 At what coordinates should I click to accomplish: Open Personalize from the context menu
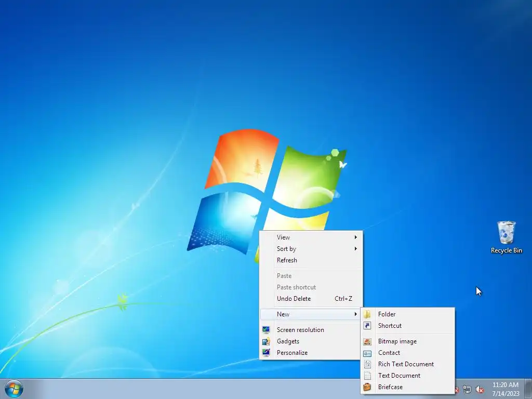click(311, 353)
